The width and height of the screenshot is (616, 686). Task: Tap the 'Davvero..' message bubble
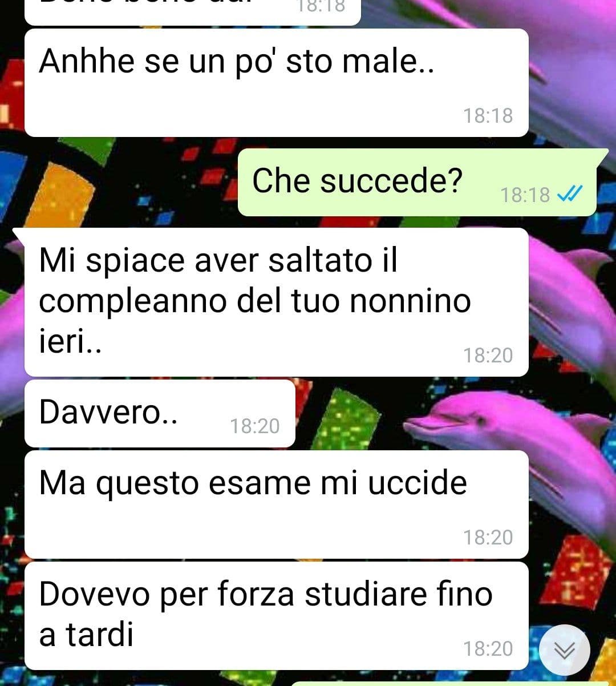tap(160, 413)
